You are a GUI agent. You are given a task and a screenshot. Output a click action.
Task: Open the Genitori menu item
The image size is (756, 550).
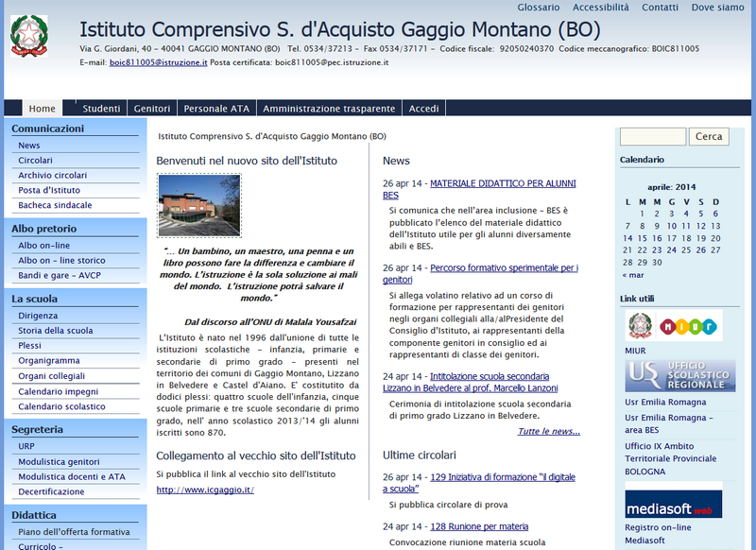point(152,109)
